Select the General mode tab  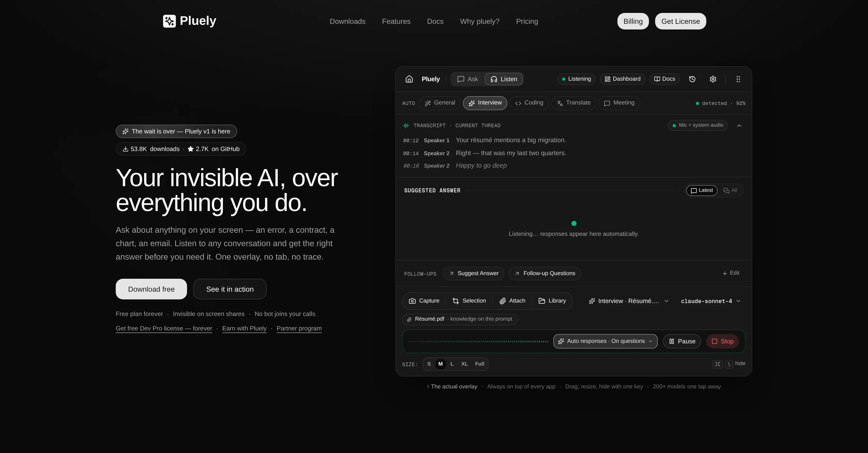440,103
